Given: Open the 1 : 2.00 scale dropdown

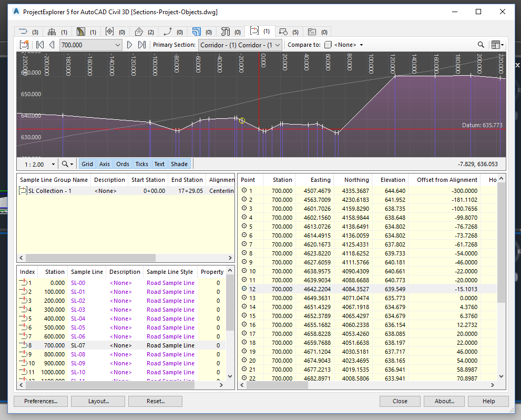Looking at the screenshot, I should (53, 164).
